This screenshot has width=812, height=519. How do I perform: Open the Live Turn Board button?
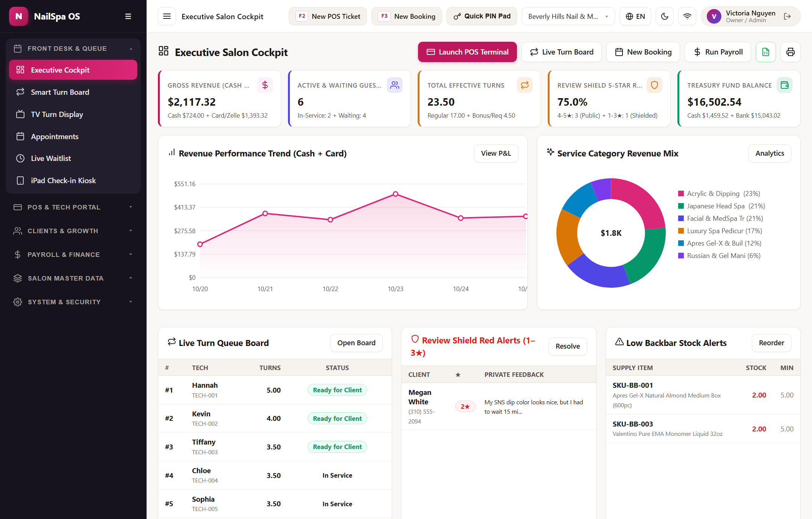tap(562, 52)
